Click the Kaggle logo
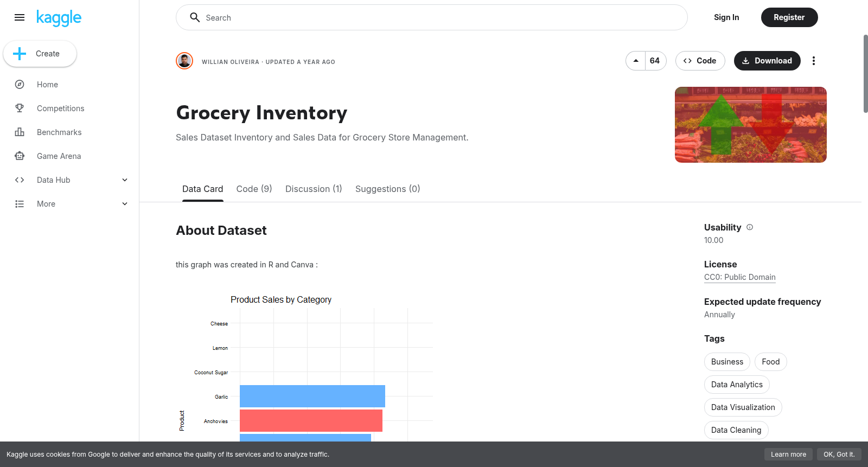 pos(59,18)
